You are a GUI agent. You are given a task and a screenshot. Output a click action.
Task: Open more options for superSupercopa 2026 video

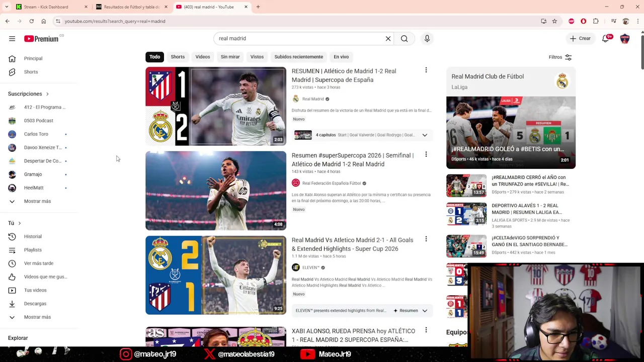pos(426,155)
